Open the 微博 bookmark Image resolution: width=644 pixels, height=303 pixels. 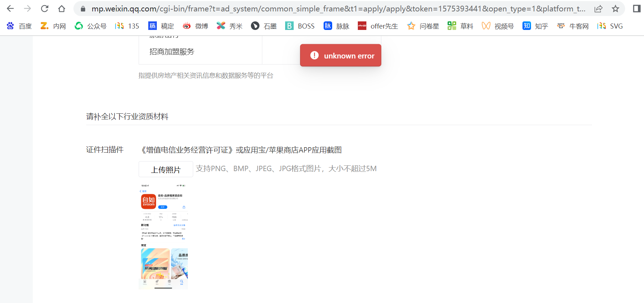(x=195, y=26)
